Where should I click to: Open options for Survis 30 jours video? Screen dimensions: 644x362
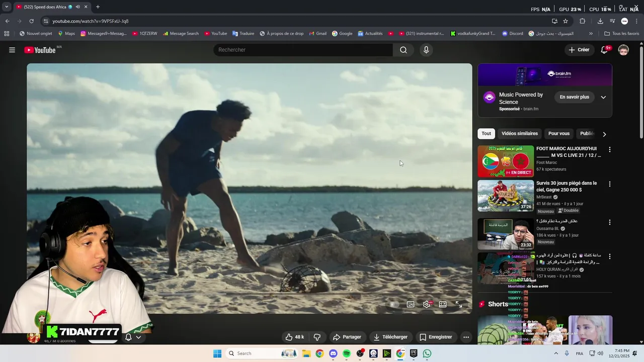[609, 184]
